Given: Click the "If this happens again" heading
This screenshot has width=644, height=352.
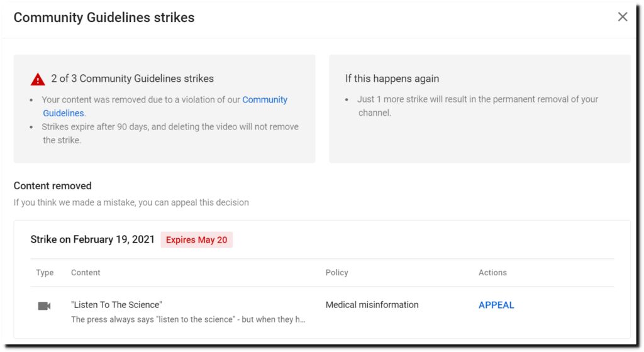Looking at the screenshot, I should [392, 79].
